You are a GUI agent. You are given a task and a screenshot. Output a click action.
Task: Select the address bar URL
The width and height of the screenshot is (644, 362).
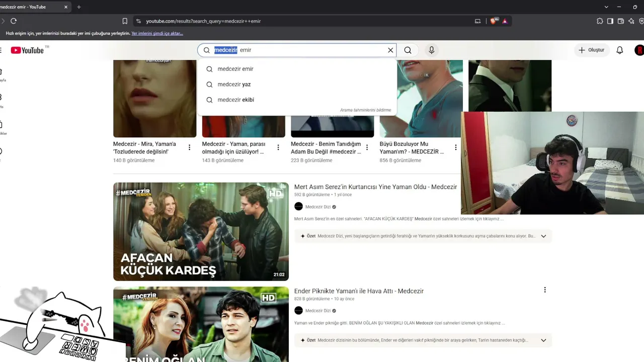[x=203, y=21]
